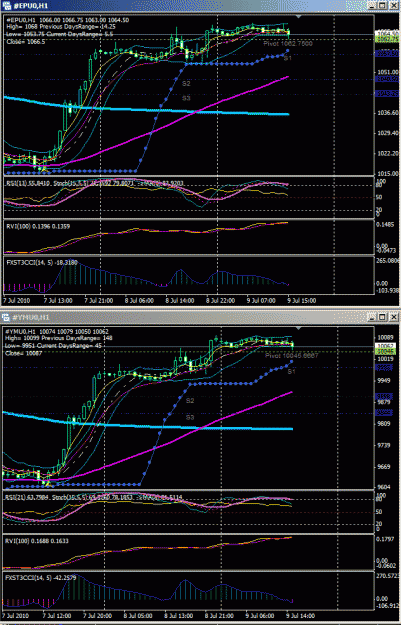Click the S1 label in YMU0 chart
This screenshot has height=625, width=401.
[291, 371]
